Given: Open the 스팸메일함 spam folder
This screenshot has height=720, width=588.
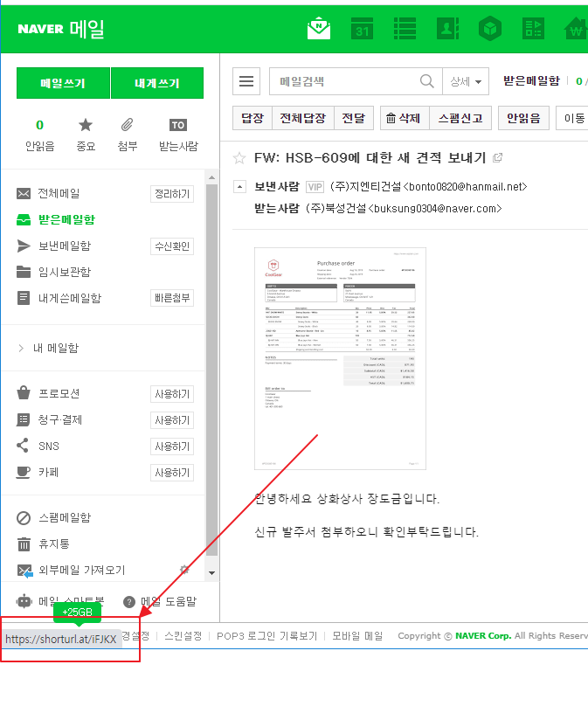Looking at the screenshot, I should coord(65,518).
